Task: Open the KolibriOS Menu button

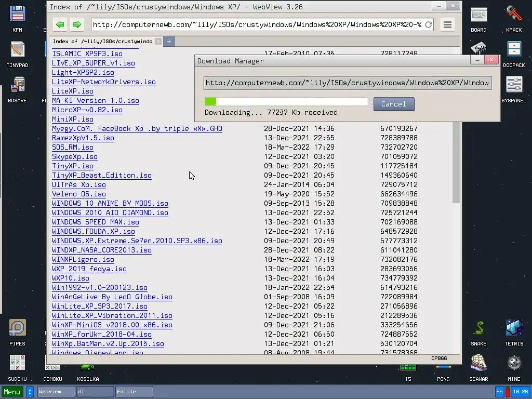Action: tap(12, 392)
